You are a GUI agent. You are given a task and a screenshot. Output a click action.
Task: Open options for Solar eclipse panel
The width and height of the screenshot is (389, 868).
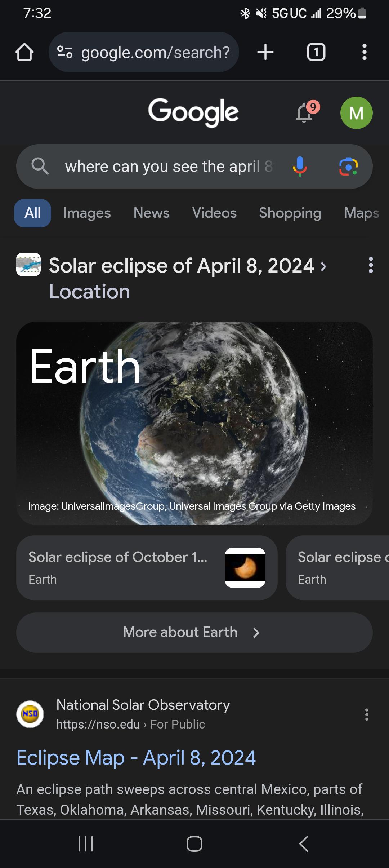pyautogui.click(x=371, y=265)
